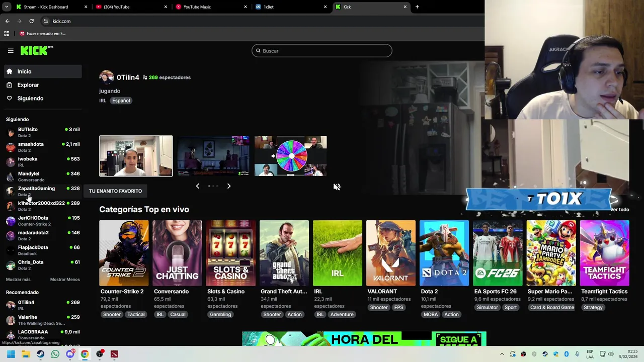Expand following list with Mostrar más
Image resolution: width=644 pixels, height=362 pixels.
18,280
